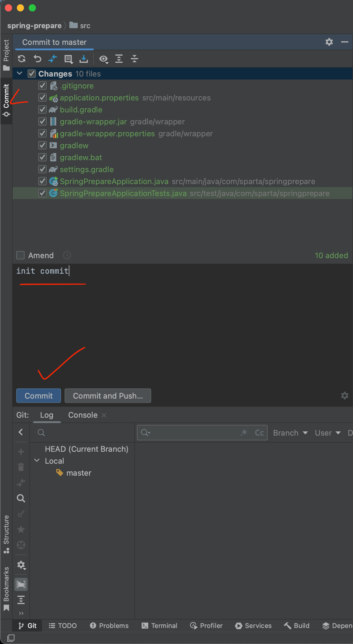Viewport: 353px width, 644px height.
Task: Click the Shelve changes download icon
Action: pos(84,59)
